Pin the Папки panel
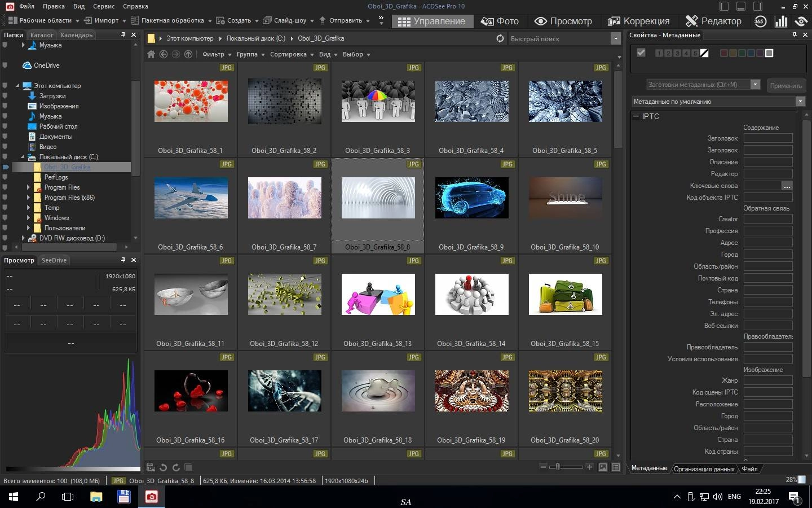The image size is (812, 508). click(x=123, y=34)
